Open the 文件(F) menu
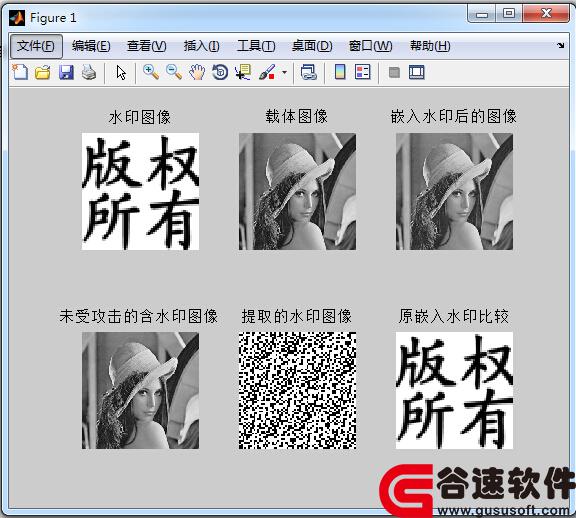The width and height of the screenshot is (576, 518). tap(36, 46)
